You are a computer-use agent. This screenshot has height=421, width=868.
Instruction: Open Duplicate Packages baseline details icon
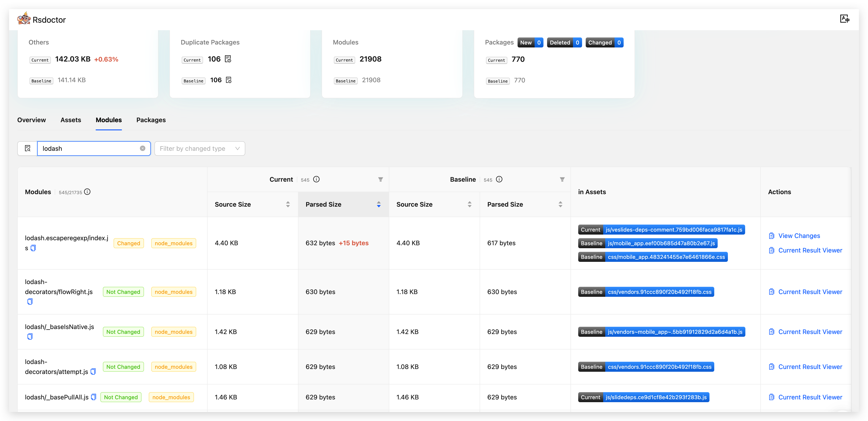[228, 80]
